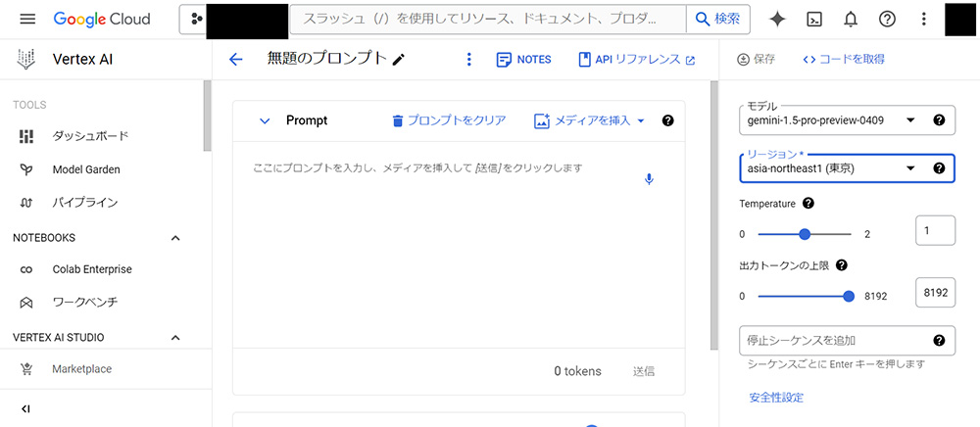Screen dimensions: 980x427
Task: Go back with the left arrow
Action: click(235, 60)
